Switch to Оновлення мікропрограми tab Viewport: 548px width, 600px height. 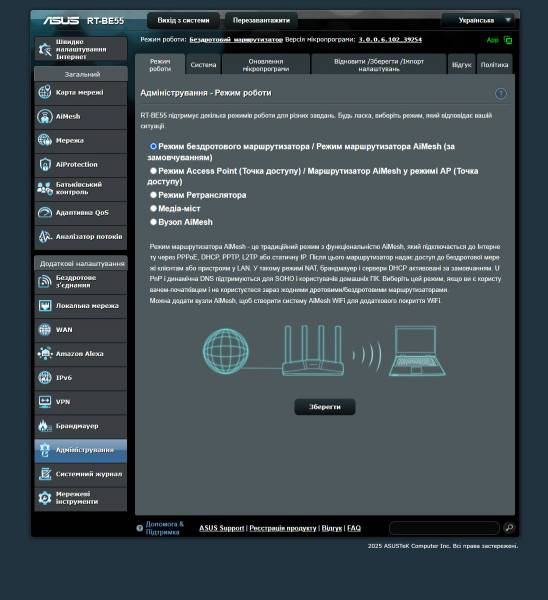pyautogui.click(x=266, y=65)
